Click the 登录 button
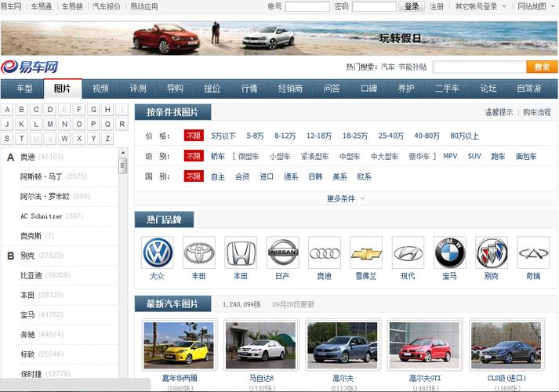The height and width of the screenshot is (392, 559). click(x=412, y=6)
